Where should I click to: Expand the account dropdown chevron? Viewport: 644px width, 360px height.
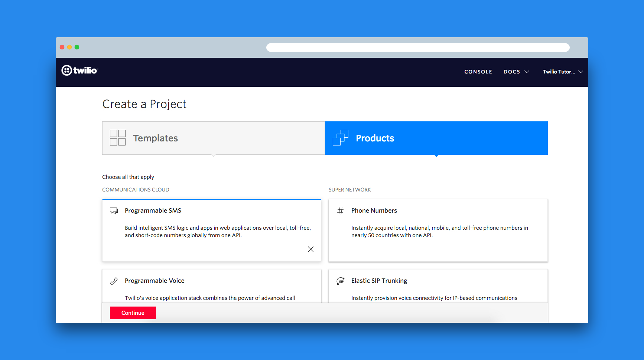pos(580,72)
